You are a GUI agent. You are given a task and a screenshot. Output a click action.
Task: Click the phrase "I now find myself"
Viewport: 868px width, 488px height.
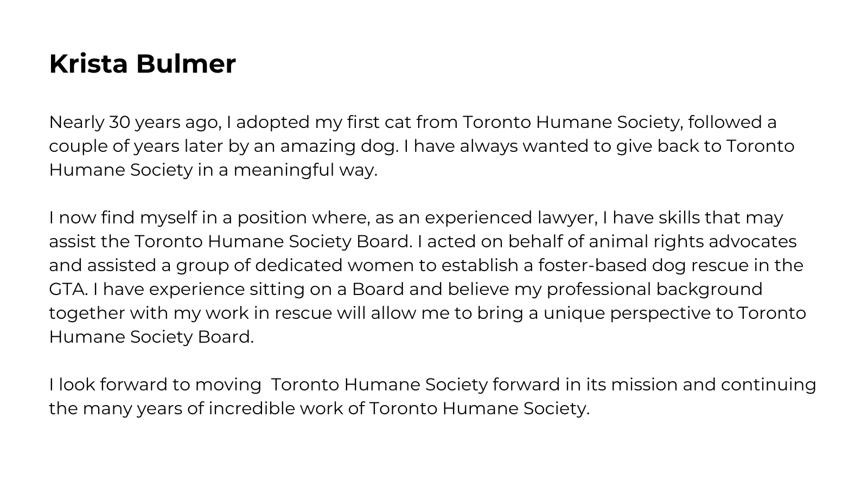(123, 218)
